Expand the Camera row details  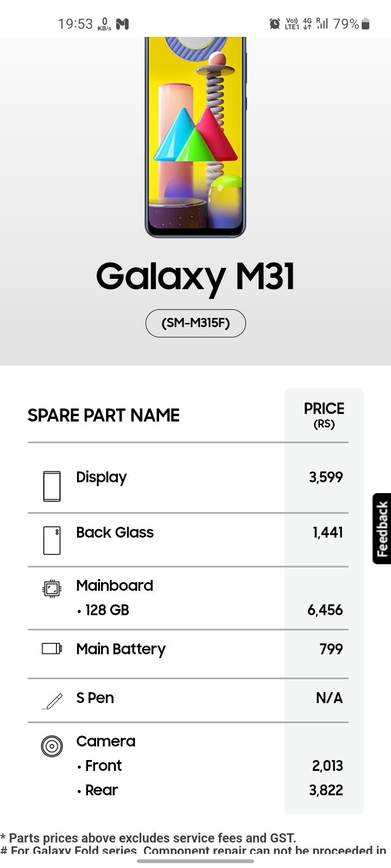pos(105,741)
